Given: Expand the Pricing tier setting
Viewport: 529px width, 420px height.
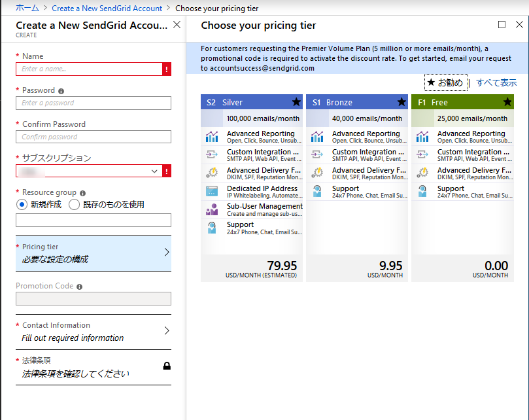Looking at the screenshot, I should click(94, 253).
